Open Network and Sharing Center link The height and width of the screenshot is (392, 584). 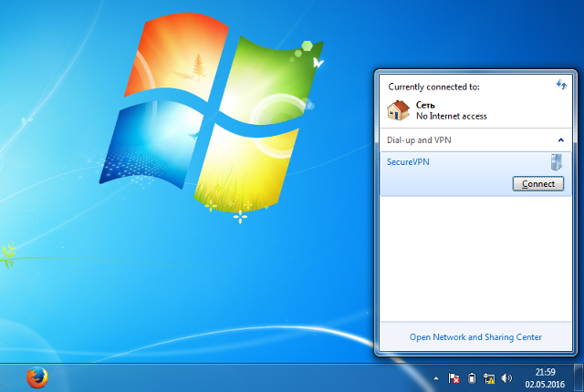coord(475,337)
